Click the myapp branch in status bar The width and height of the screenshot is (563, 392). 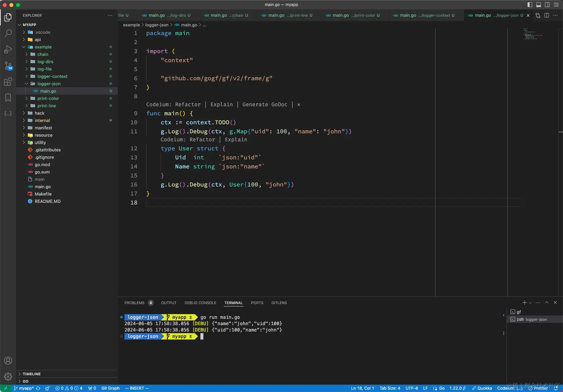tap(24, 388)
